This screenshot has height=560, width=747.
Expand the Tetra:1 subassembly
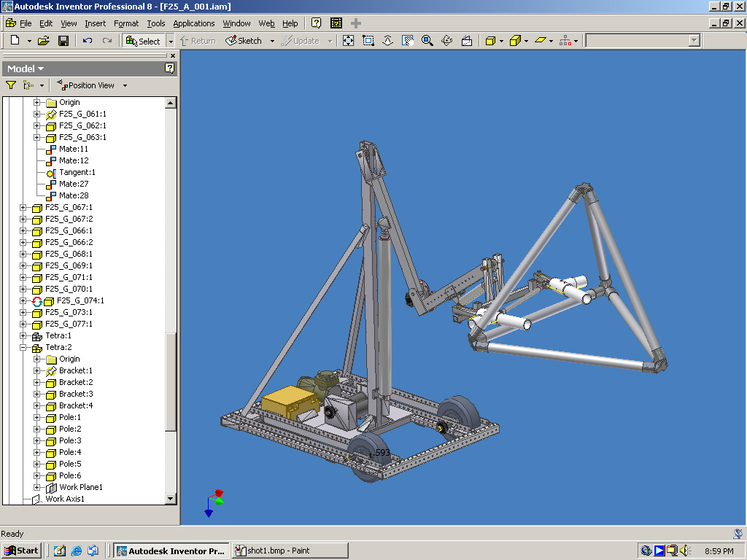coord(23,335)
